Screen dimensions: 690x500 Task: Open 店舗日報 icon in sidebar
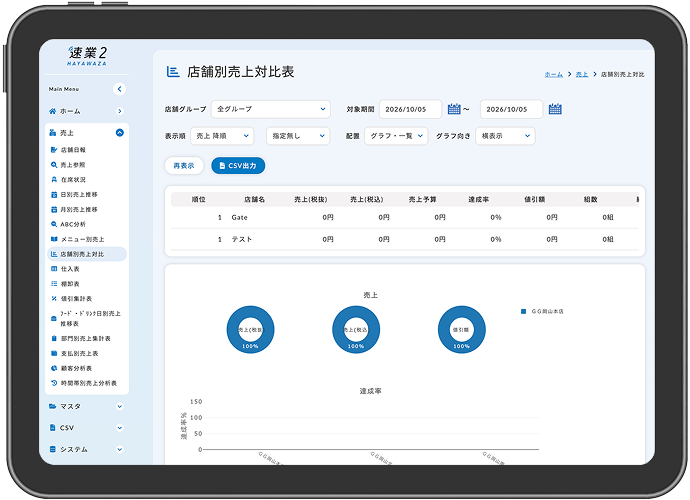point(54,150)
